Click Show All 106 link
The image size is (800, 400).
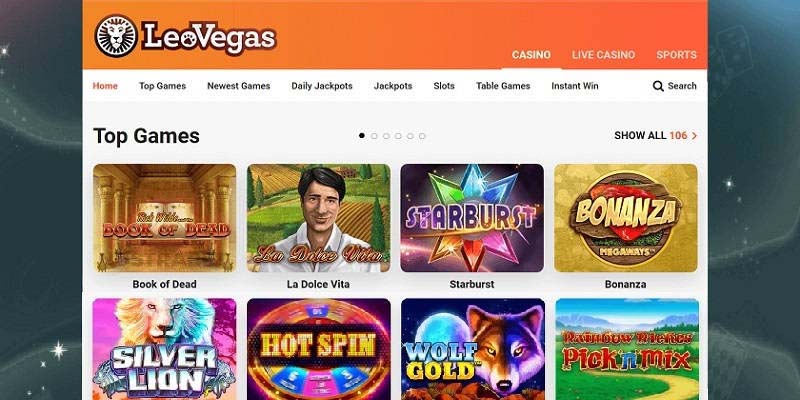[x=656, y=136]
